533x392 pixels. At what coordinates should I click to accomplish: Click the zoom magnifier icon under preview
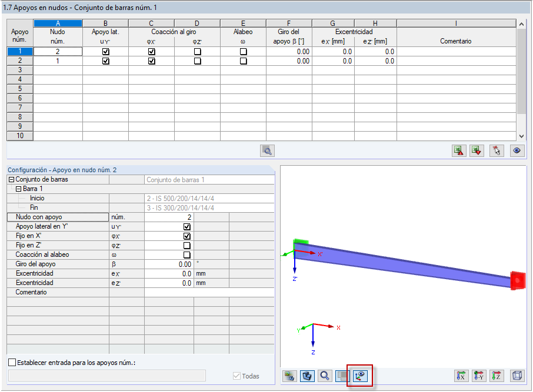[325, 376]
